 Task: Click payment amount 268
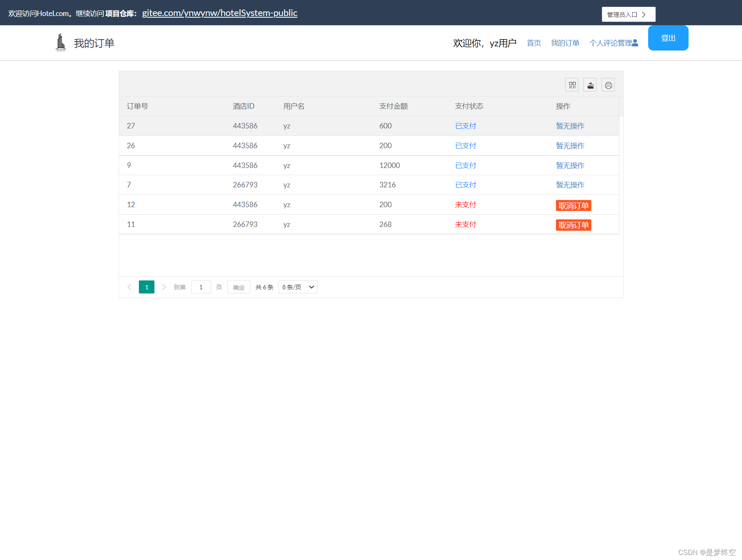[x=386, y=224]
